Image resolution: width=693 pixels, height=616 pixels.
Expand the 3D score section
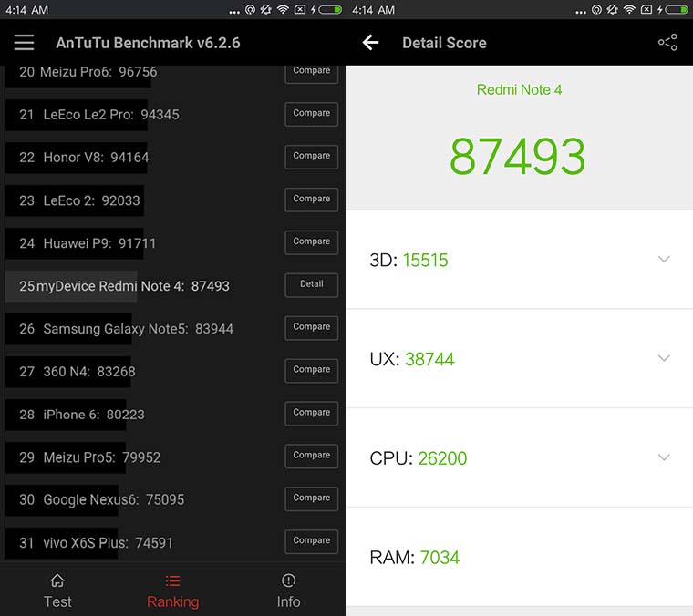[664, 259]
